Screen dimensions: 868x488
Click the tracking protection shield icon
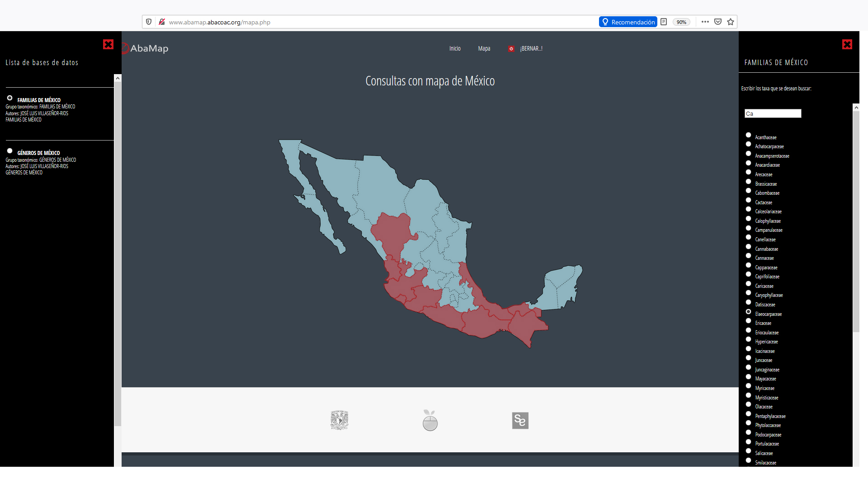point(149,22)
